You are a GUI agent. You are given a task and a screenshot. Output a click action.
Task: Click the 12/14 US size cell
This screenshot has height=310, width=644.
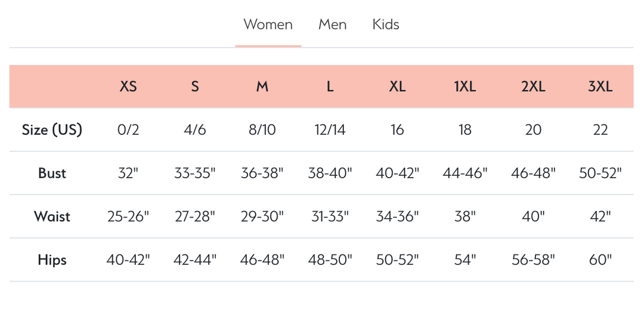(x=330, y=130)
